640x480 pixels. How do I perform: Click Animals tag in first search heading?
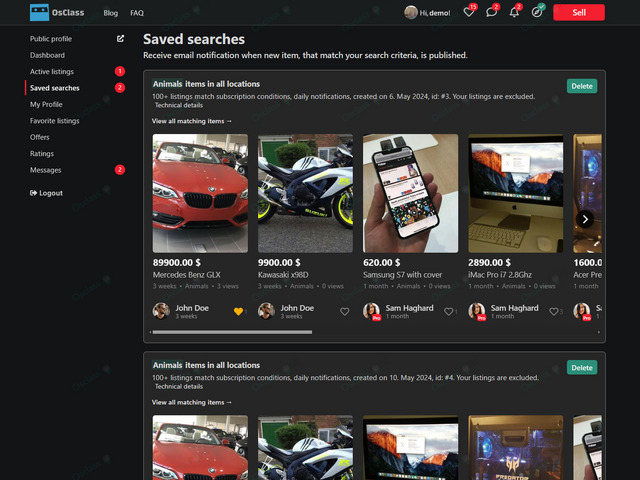pyautogui.click(x=167, y=84)
